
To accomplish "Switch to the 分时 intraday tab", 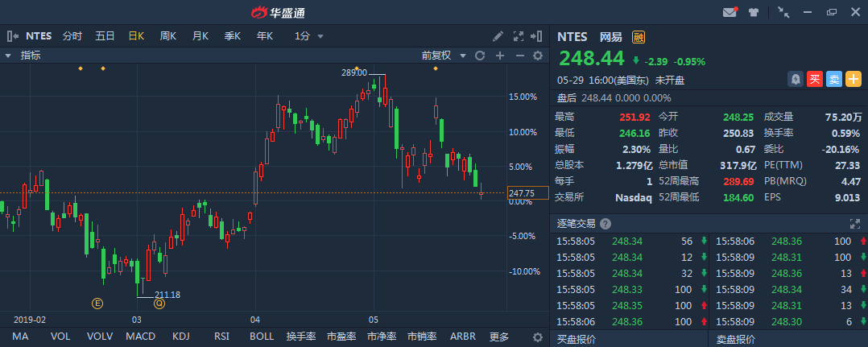I will 72,36.
